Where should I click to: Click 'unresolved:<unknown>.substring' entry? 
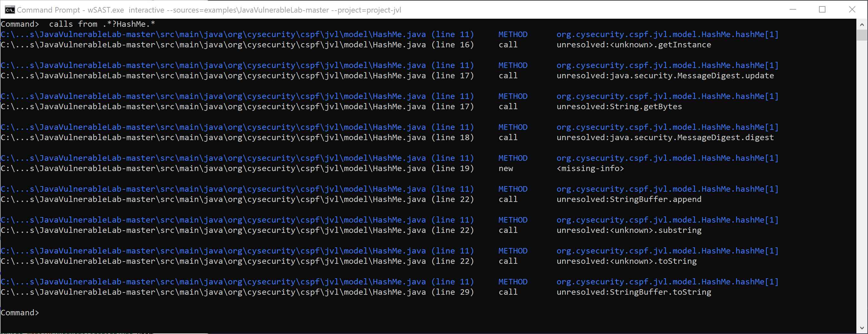tap(629, 230)
